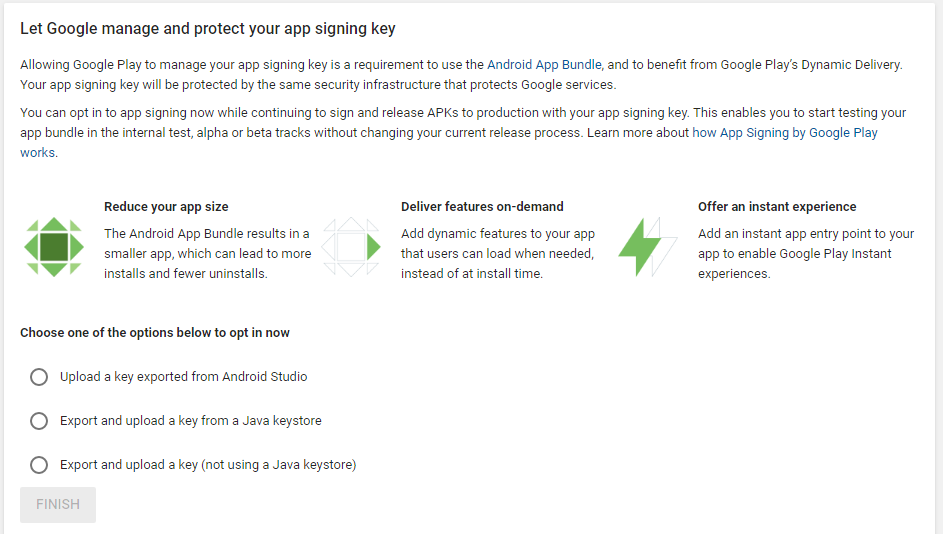The width and height of the screenshot is (943, 534).
Task: Choose Export key not using a Java keystore
Action: coord(39,465)
